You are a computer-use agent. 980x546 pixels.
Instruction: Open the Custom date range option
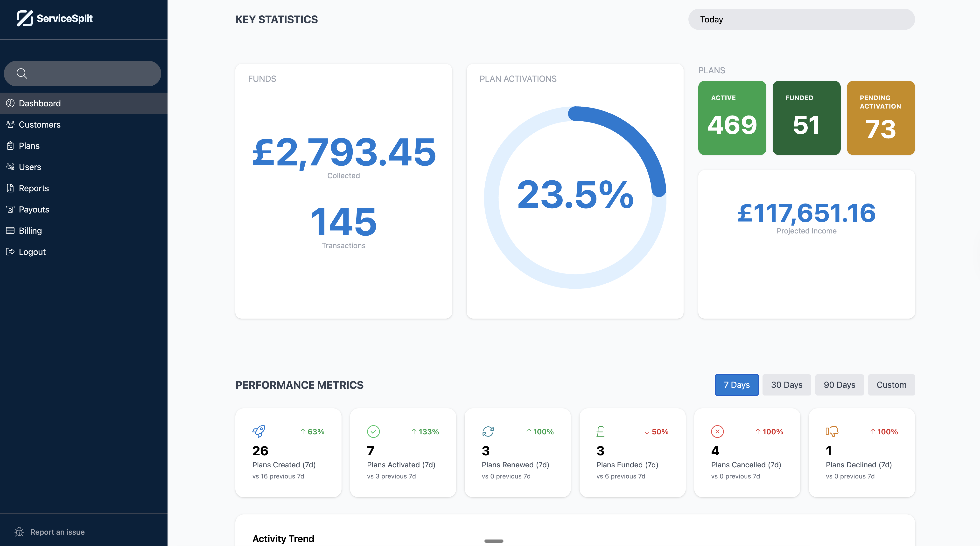[891, 385]
